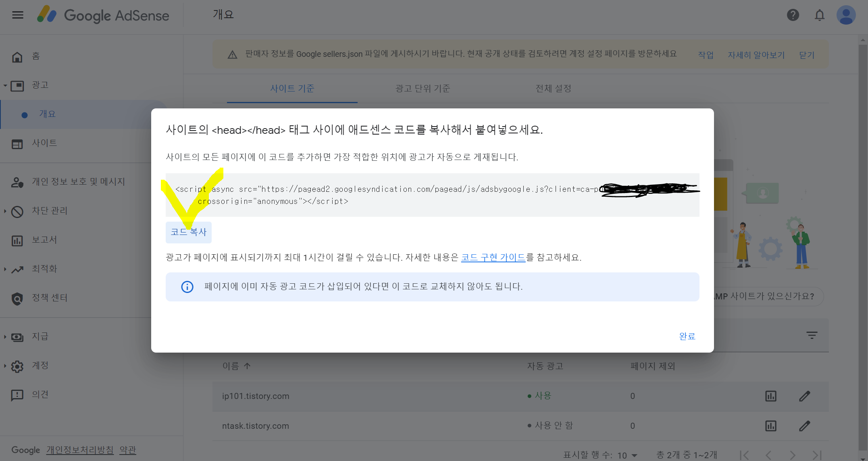Open the 코드 구현 가이드 link
Screen dimensions: 868x461
pos(493,257)
